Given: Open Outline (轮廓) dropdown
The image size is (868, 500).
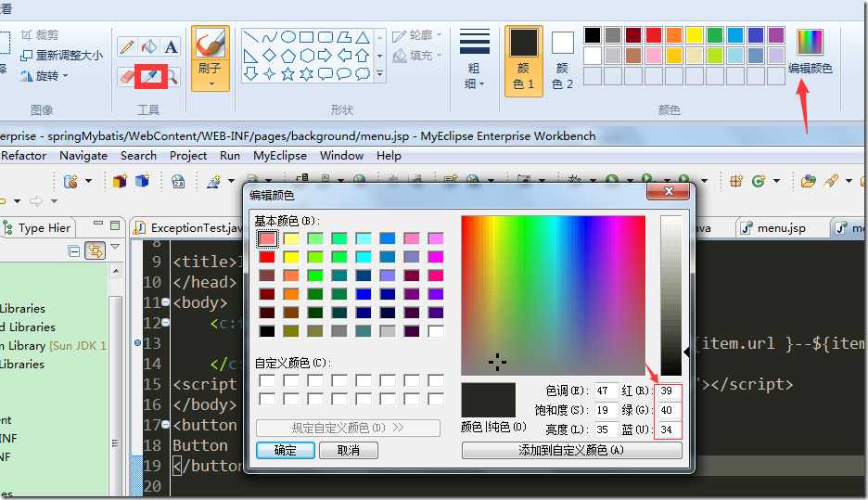Looking at the screenshot, I should [x=416, y=35].
